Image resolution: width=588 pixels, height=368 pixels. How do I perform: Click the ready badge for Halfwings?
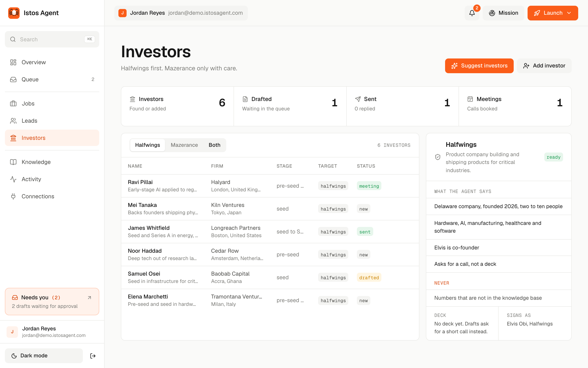[x=553, y=157]
